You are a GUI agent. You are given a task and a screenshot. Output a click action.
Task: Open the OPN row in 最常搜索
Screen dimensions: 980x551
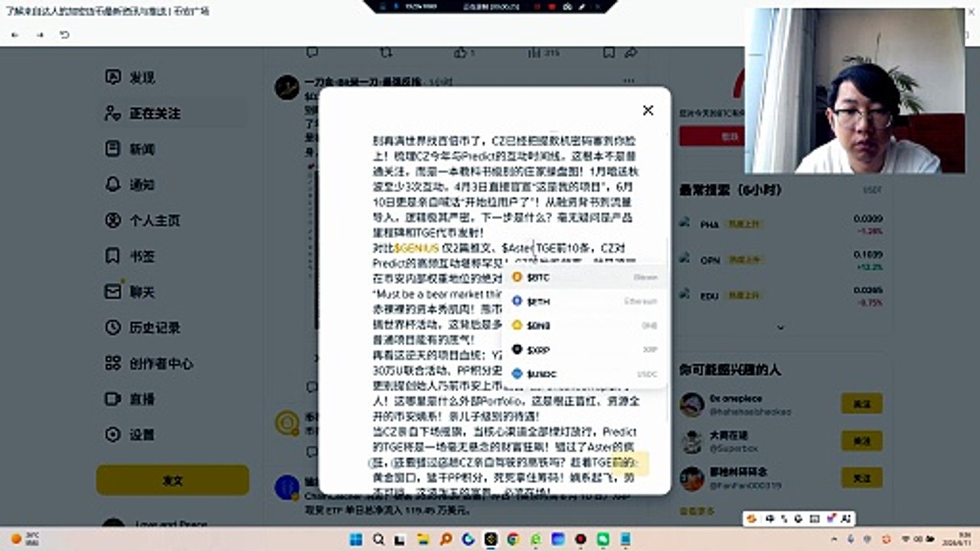point(781,260)
